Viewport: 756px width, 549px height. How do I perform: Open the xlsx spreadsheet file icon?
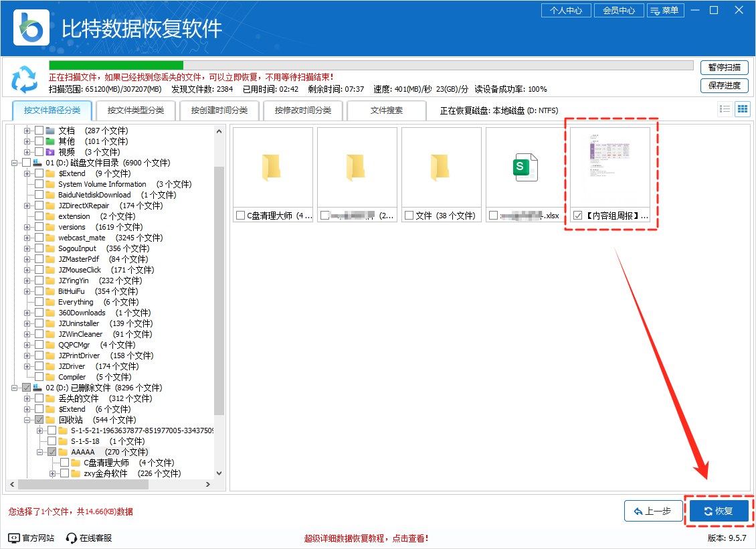[x=526, y=167]
